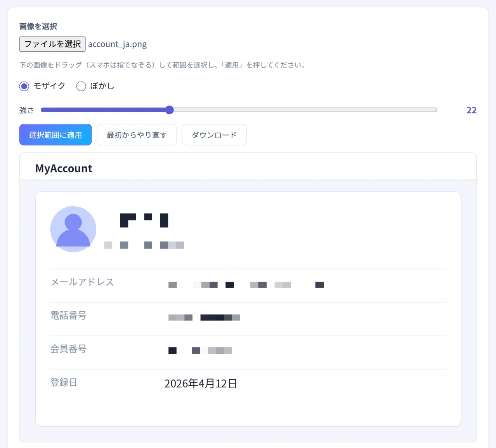Viewport: 496px width, 448px height.
Task: Click the mosaicked phone number value
Action: [x=204, y=318]
